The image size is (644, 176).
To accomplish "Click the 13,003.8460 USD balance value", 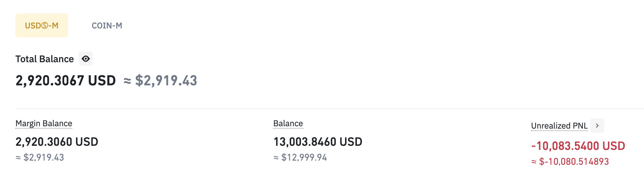I will click(x=318, y=142).
